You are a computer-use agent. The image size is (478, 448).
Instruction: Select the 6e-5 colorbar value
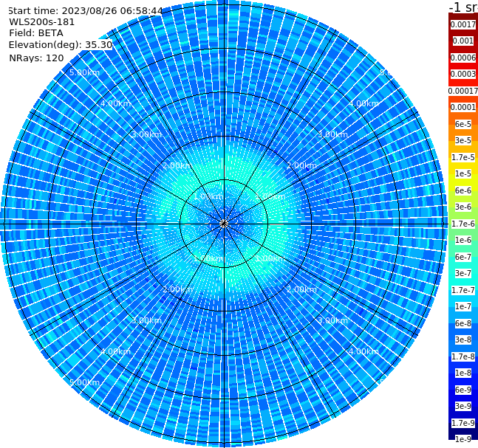pos(463,124)
